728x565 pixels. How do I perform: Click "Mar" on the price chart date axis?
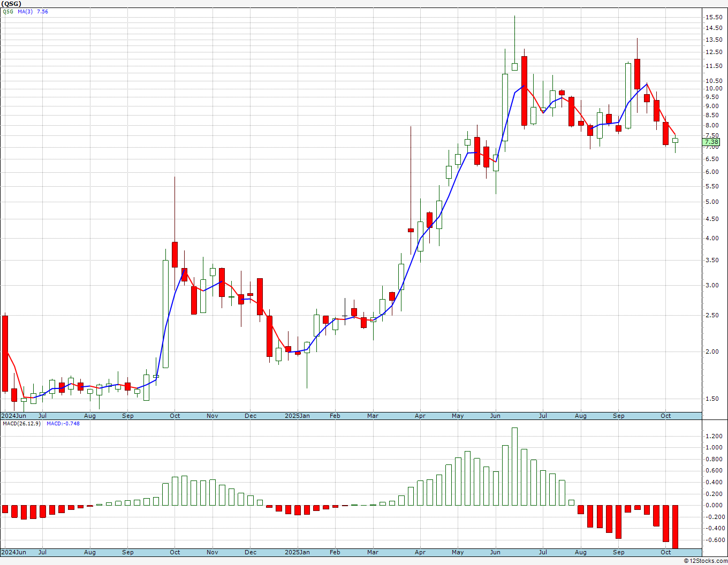click(x=373, y=416)
